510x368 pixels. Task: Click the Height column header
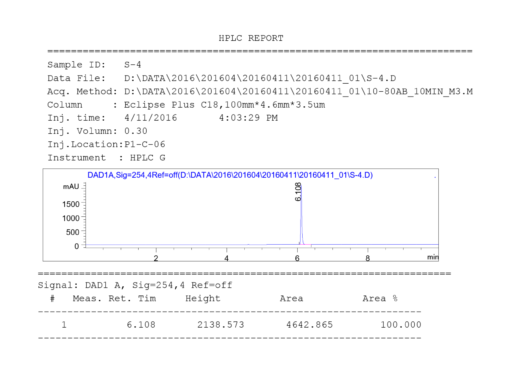[203, 298]
